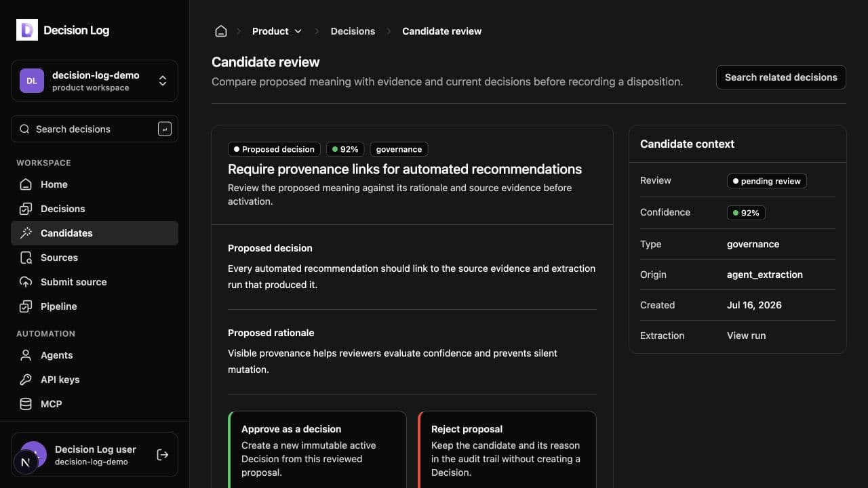Click the Decisions checkbox-stack icon in sidebar
This screenshot has width=868, height=488.
[x=26, y=209]
